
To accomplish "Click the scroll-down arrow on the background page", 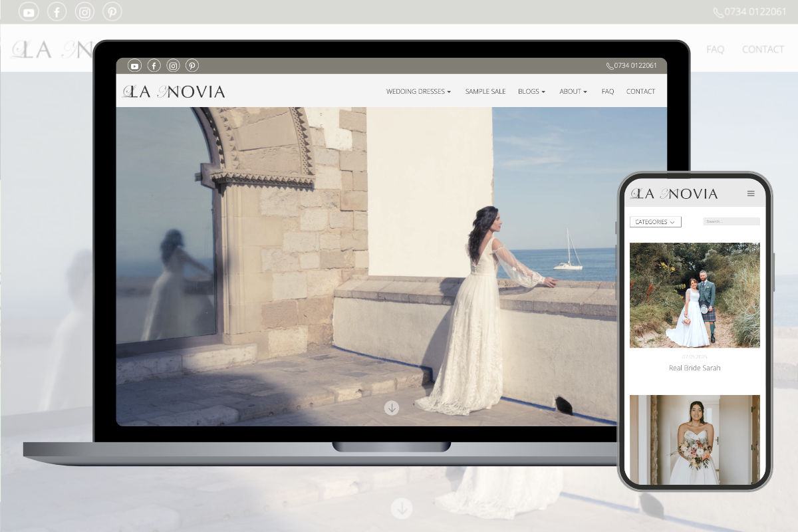I will coord(401,509).
